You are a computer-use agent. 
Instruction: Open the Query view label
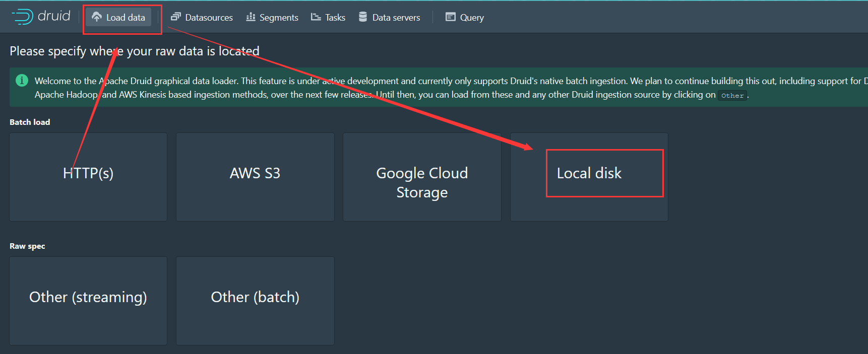[472, 18]
